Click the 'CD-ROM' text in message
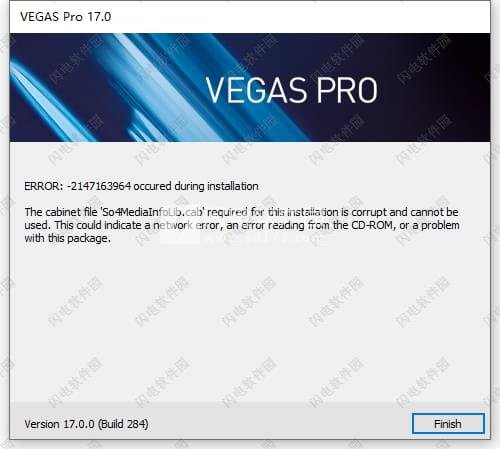This screenshot has height=449, width=500. click(372, 225)
